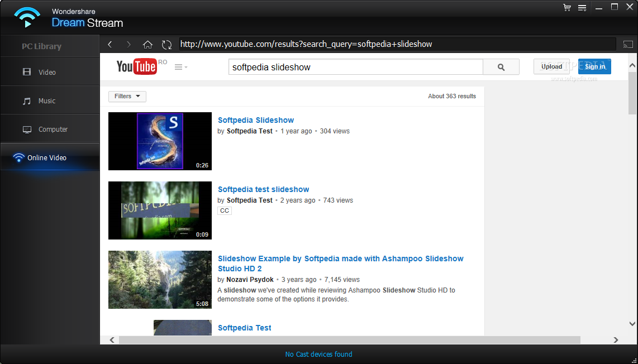Open the YouTube guide menu icon
This screenshot has width=638, height=364.
180,67
